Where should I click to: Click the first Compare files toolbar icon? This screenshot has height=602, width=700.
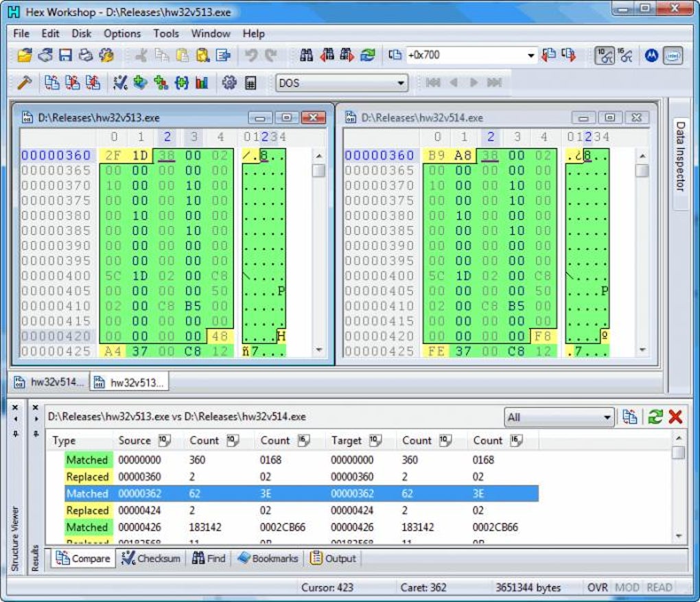[x=51, y=82]
